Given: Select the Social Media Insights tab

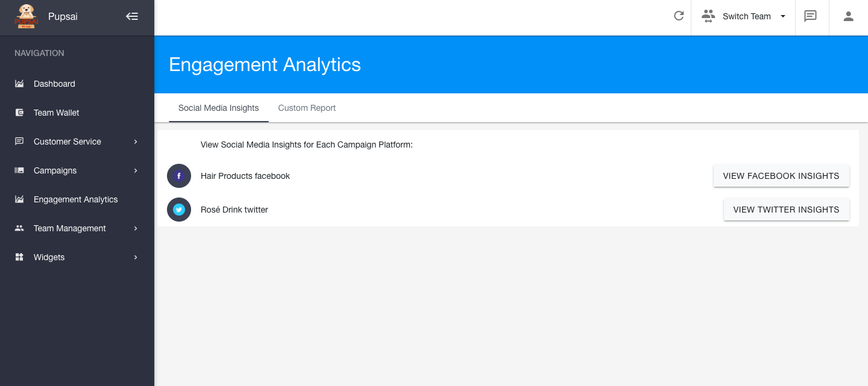Looking at the screenshot, I should [218, 108].
